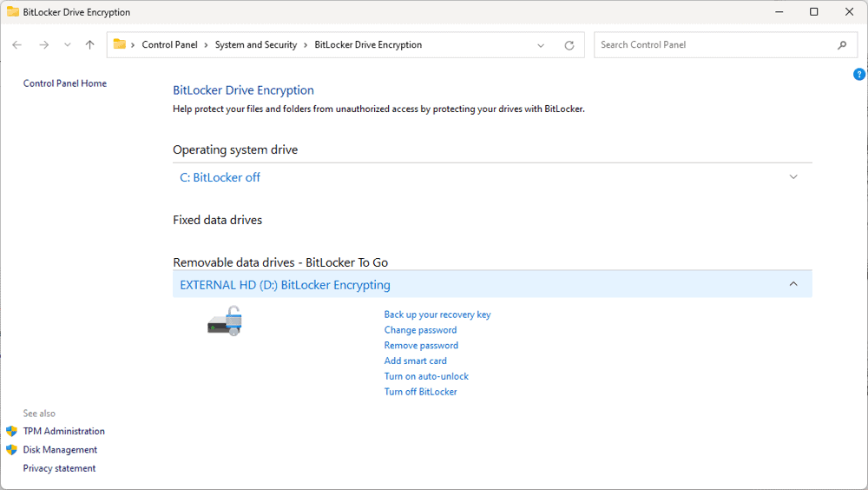Select Add smart card

coord(415,361)
